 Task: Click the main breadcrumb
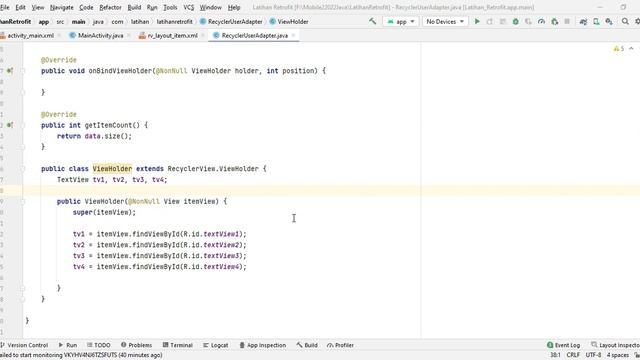pyautogui.click(x=78, y=22)
